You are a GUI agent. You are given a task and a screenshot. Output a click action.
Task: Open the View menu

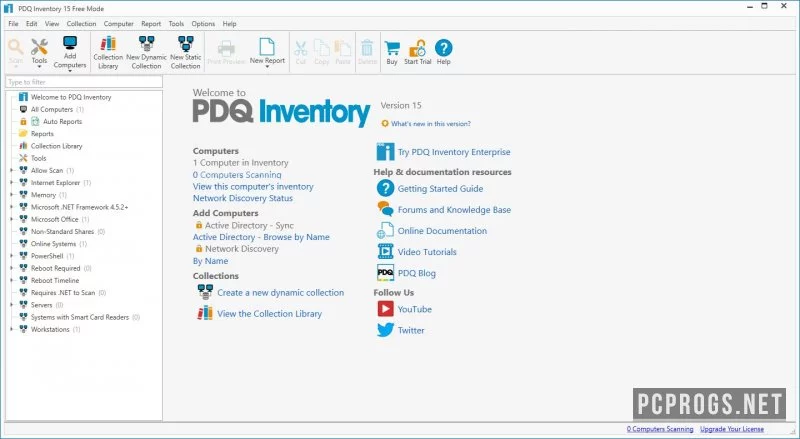52,23
